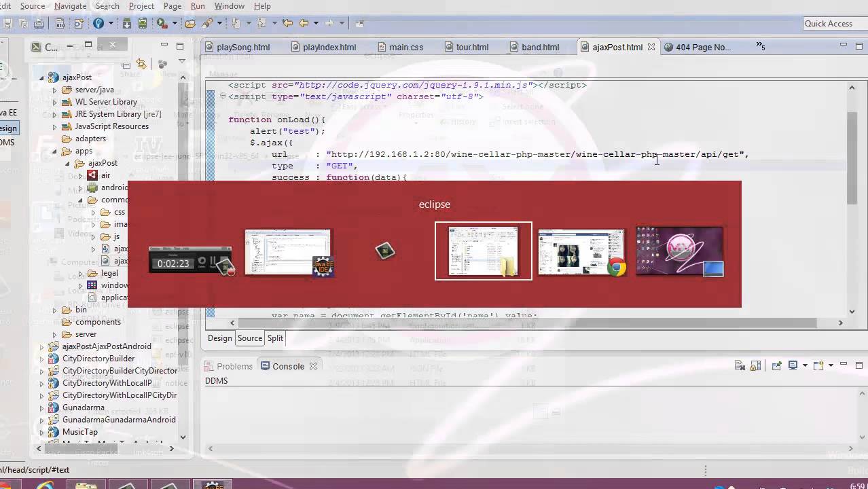
Task: Close the Console view tab
Action: click(x=313, y=366)
